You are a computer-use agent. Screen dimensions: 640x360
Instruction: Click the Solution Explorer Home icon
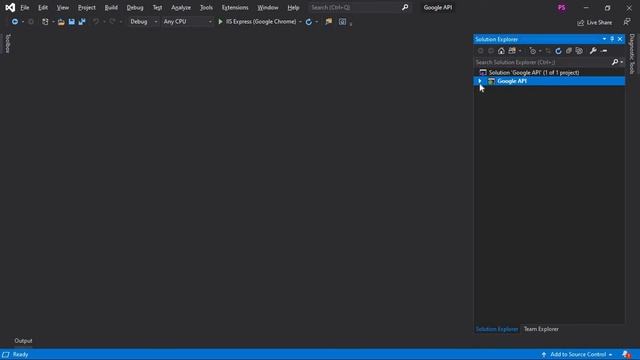tap(501, 51)
